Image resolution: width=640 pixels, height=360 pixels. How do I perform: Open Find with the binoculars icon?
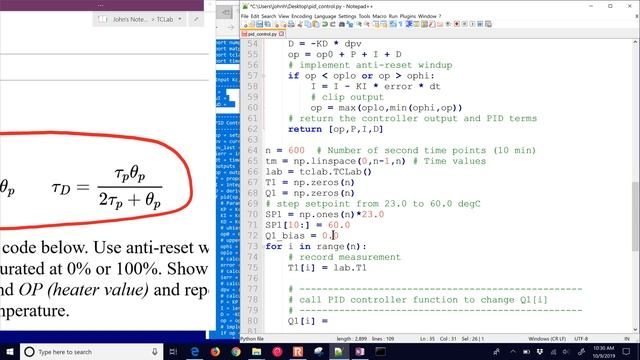(x=342, y=24)
